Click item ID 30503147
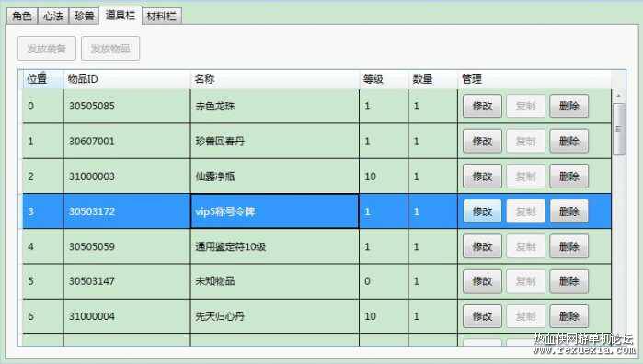This screenshot has height=364, width=643. 127,281
